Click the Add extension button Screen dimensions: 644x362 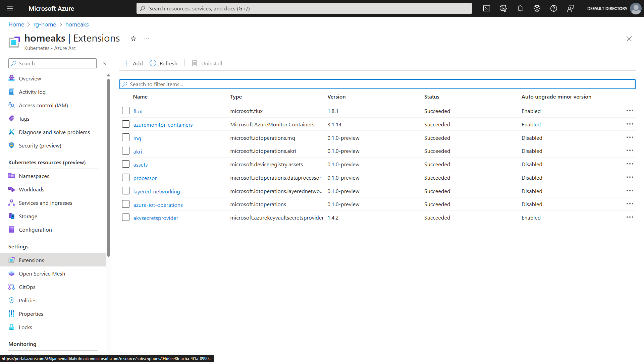point(133,63)
